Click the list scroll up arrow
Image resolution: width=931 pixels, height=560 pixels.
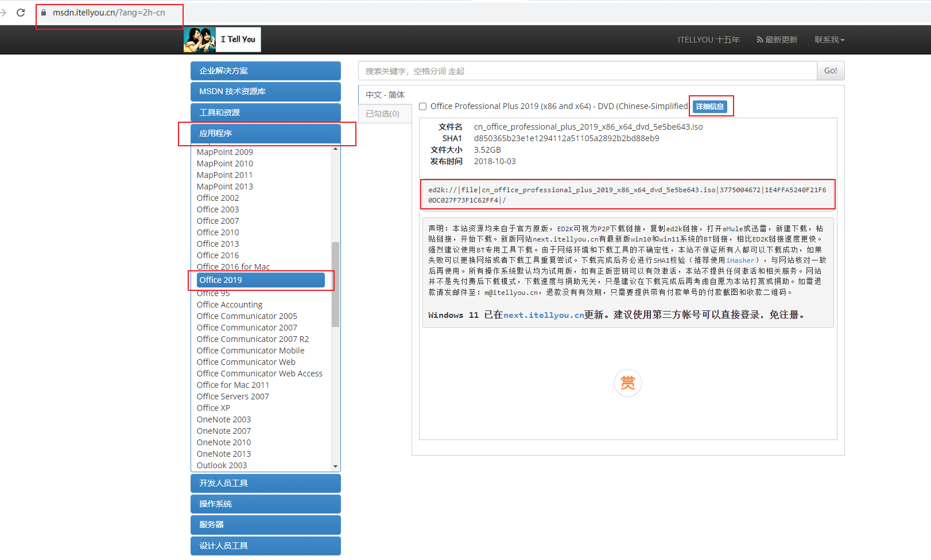pyautogui.click(x=336, y=149)
